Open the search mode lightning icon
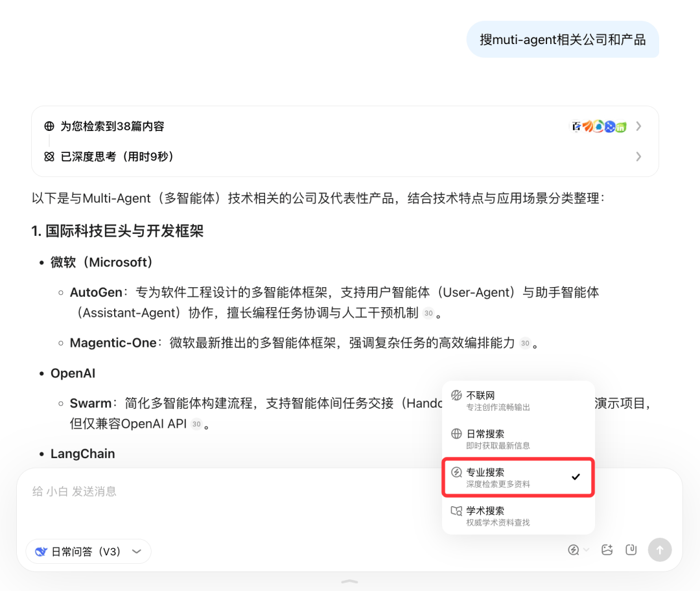This screenshot has width=700, height=591. pyautogui.click(x=574, y=550)
